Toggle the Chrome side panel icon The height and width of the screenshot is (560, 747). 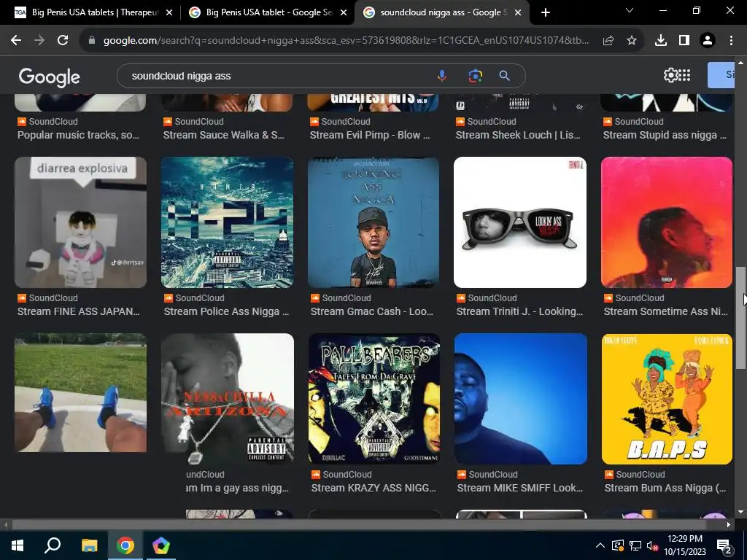pyautogui.click(x=684, y=41)
